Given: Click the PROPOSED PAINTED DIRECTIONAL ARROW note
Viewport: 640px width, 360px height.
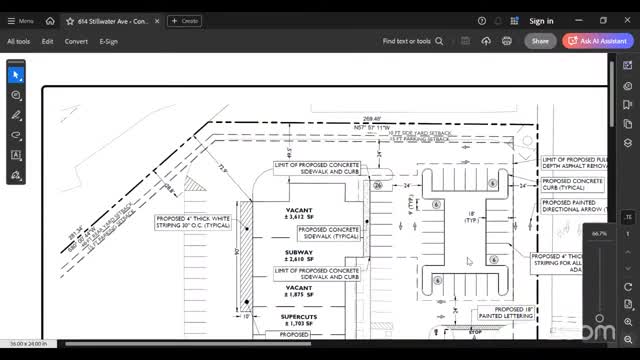Looking at the screenshot, I should 574,206.
